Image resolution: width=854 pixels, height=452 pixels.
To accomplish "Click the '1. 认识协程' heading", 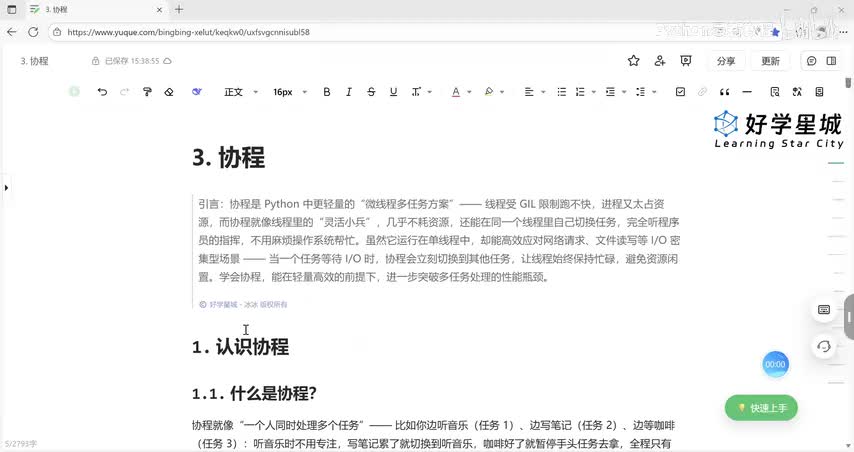I will (x=240, y=347).
